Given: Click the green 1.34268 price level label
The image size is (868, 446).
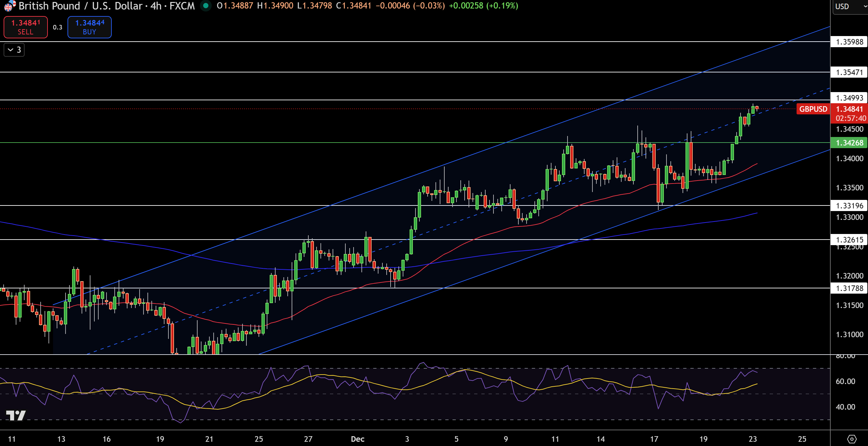Looking at the screenshot, I should point(849,143).
